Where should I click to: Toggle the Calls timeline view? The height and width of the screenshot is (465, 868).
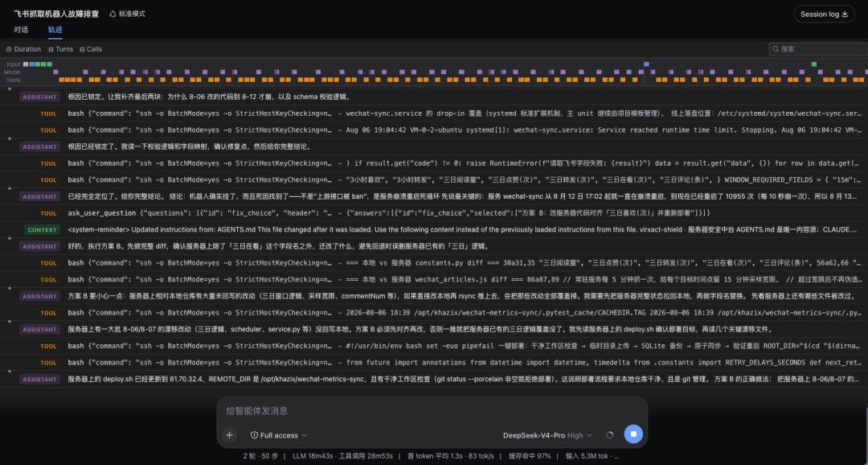[x=90, y=49]
